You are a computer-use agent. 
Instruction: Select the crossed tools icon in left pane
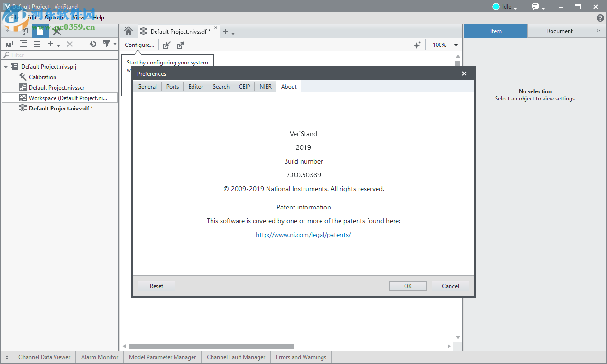(x=57, y=31)
